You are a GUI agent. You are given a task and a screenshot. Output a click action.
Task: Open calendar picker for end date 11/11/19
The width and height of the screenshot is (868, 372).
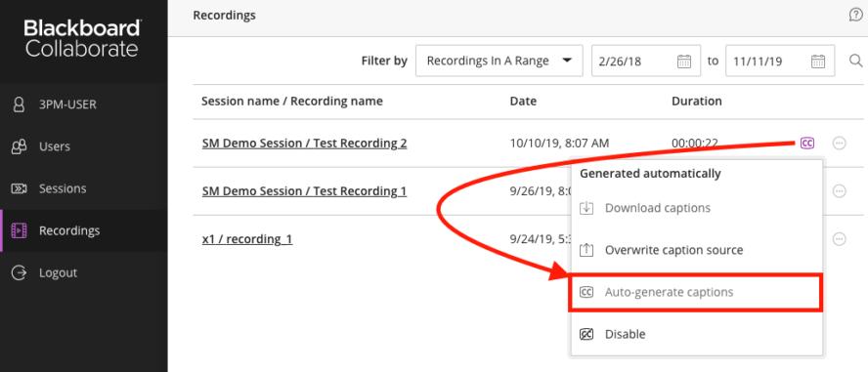coord(818,61)
